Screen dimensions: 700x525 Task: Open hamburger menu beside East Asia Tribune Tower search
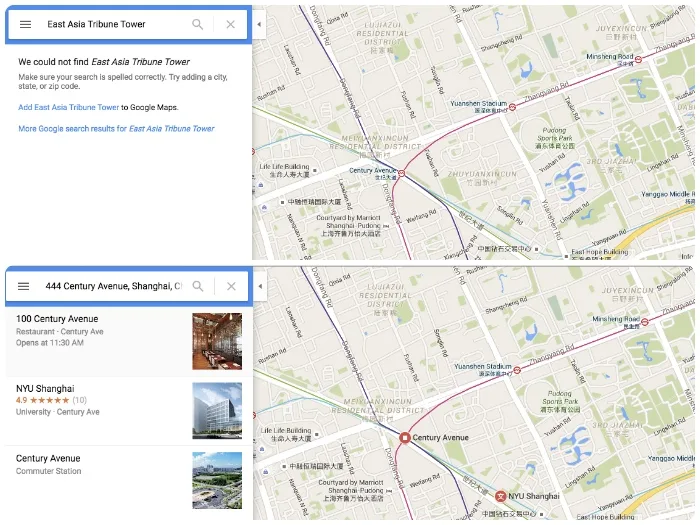(x=25, y=24)
